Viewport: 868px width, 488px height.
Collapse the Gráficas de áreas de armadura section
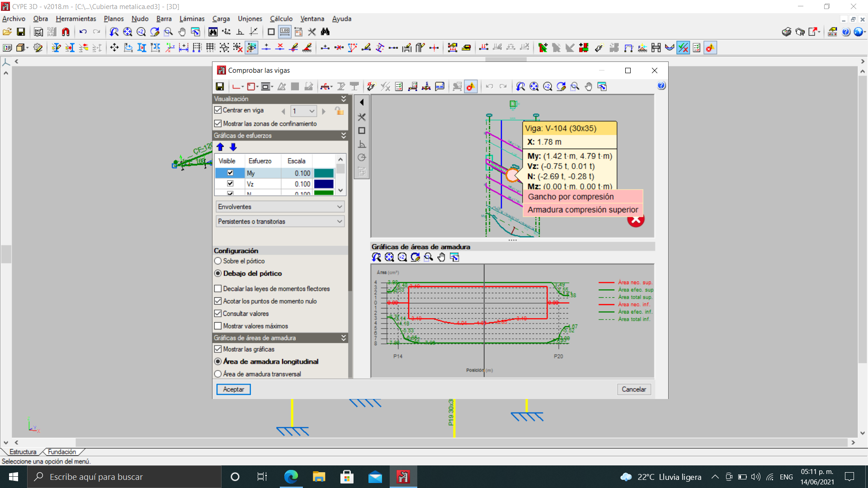tap(344, 338)
